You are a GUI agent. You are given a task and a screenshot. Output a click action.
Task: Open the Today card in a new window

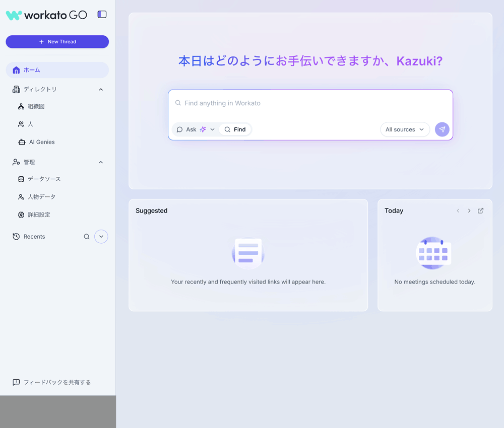[480, 210]
